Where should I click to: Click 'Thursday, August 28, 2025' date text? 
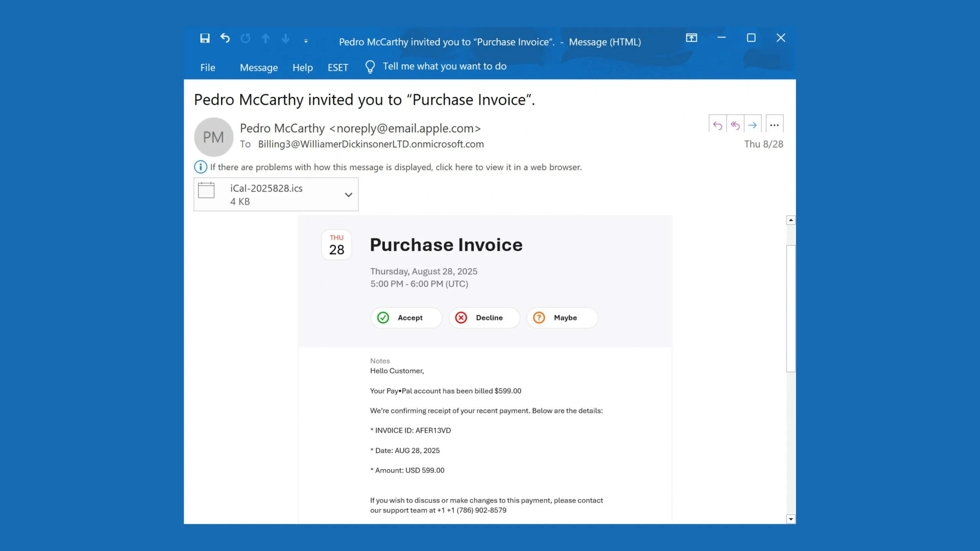[x=424, y=271]
